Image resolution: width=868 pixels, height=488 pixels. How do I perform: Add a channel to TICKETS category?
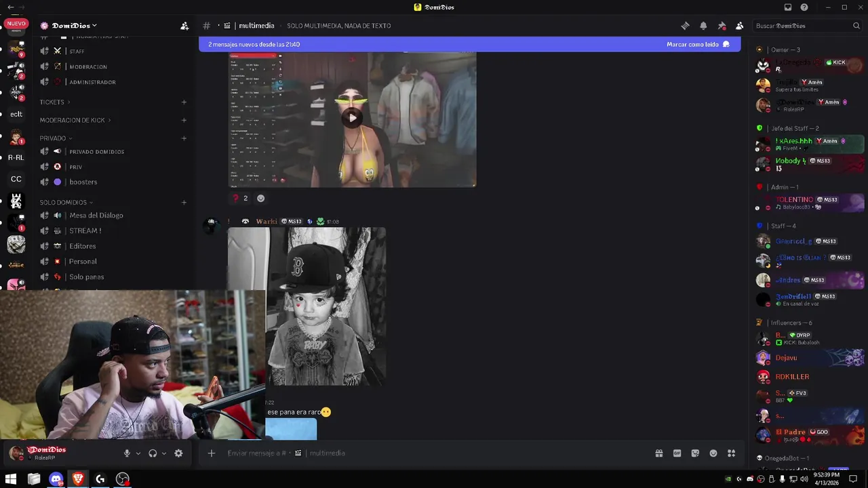(184, 102)
